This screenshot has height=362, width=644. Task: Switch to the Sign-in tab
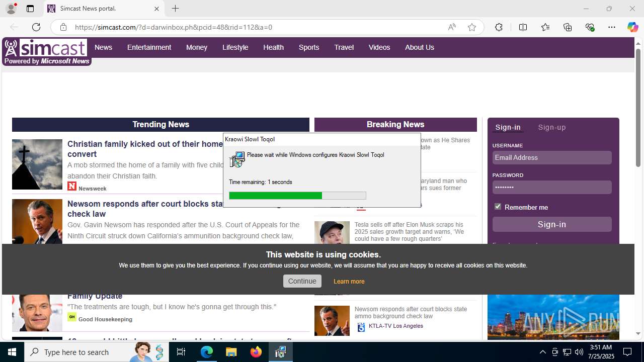pos(508,127)
